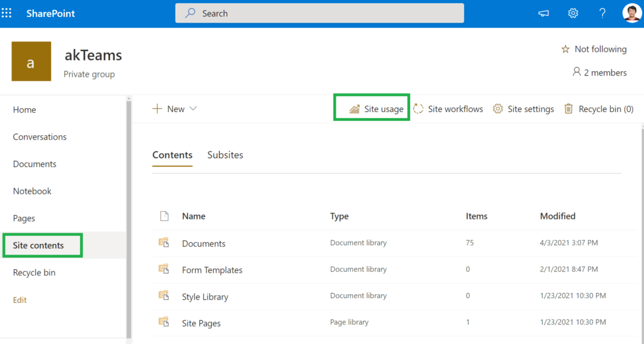
Task: Click the members person icon
Action: click(x=577, y=72)
